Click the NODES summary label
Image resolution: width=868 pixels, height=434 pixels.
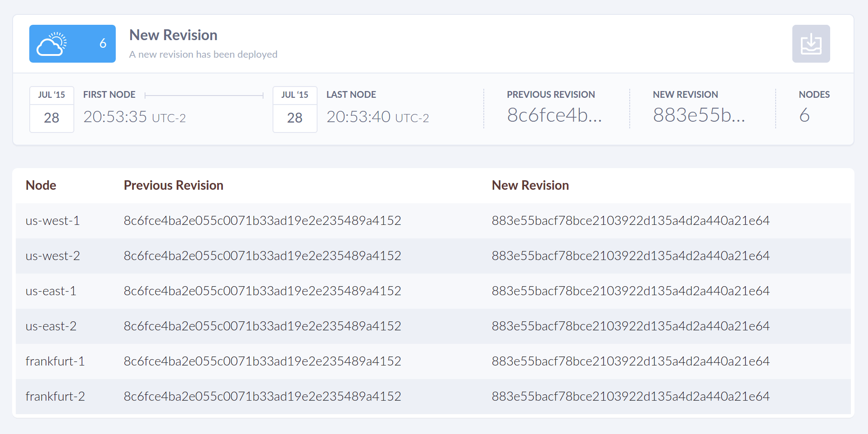pyautogui.click(x=814, y=95)
